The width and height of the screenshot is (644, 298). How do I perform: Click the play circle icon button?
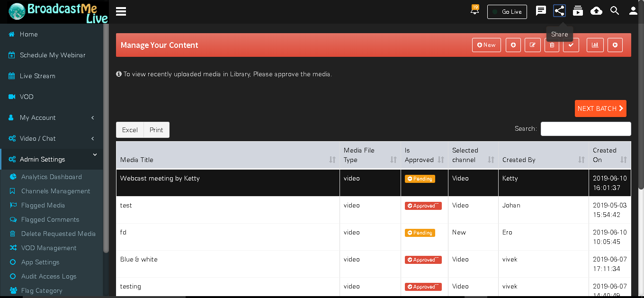point(615,45)
